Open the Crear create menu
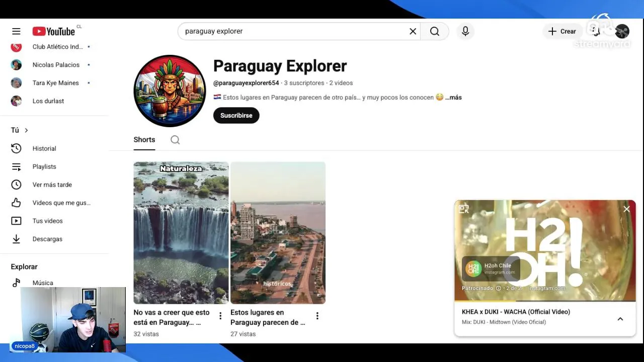 tap(562, 31)
